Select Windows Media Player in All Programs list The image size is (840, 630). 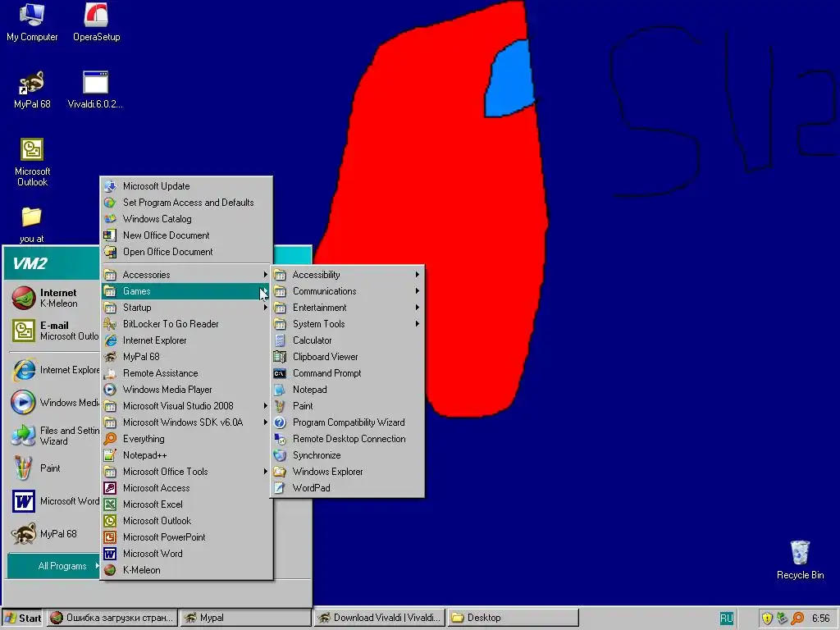(187, 390)
